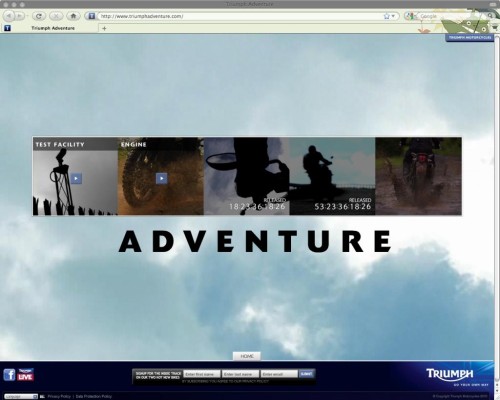The height and width of the screenshot is (400, 500).
Task: Select the Triumph Adventure tab
Action: (x=50, y=28)
